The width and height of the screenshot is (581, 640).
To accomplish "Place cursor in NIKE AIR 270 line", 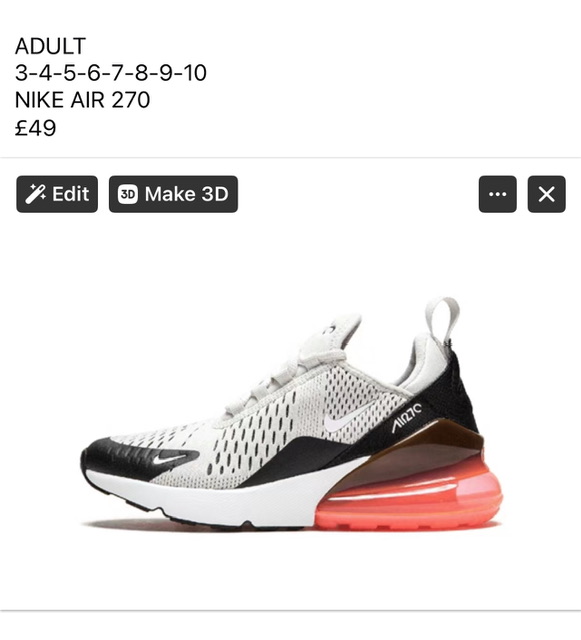I will tap(82, 100).
